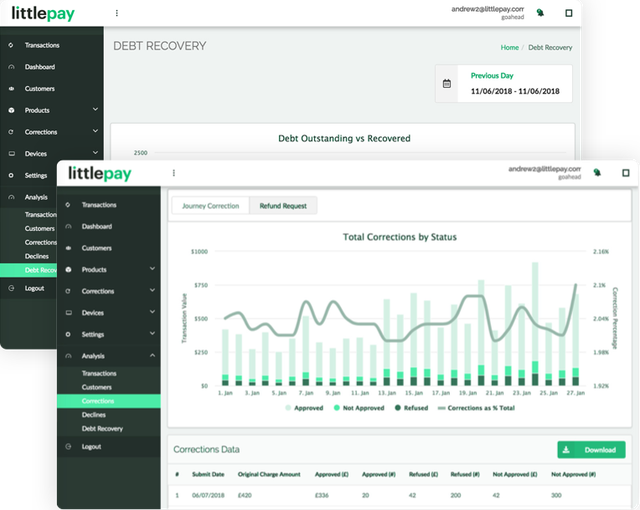
Task: Click the Settings gear icon in front window
Action: (x=68, y=335)
